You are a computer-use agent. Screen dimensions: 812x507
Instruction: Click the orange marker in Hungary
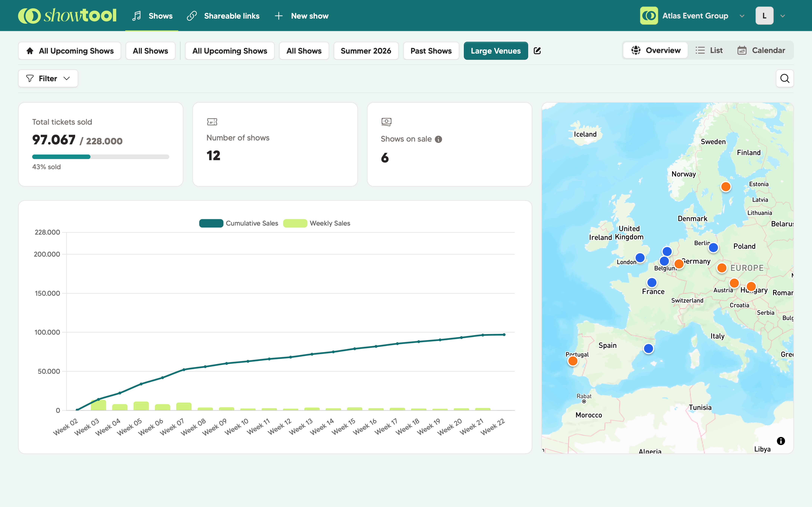click(751, 287)
